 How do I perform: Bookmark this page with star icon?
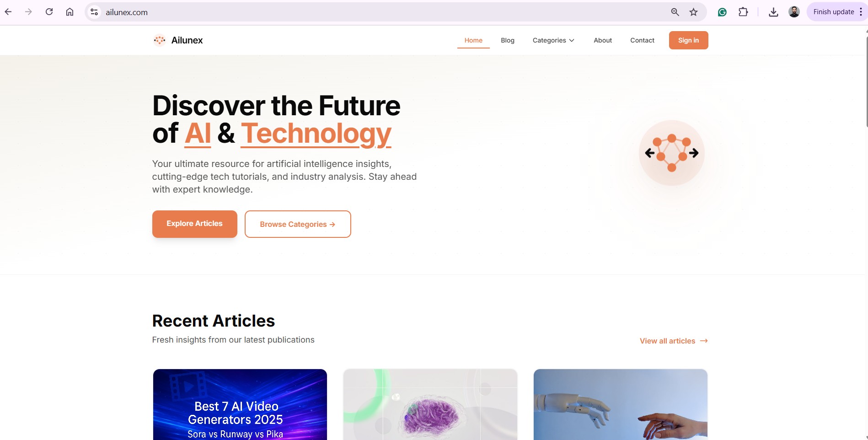pyautogui.click(x=693, y=12)
